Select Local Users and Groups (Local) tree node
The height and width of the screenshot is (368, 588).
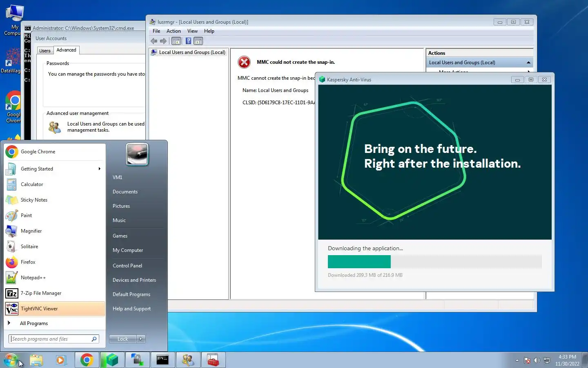[192, 52]
